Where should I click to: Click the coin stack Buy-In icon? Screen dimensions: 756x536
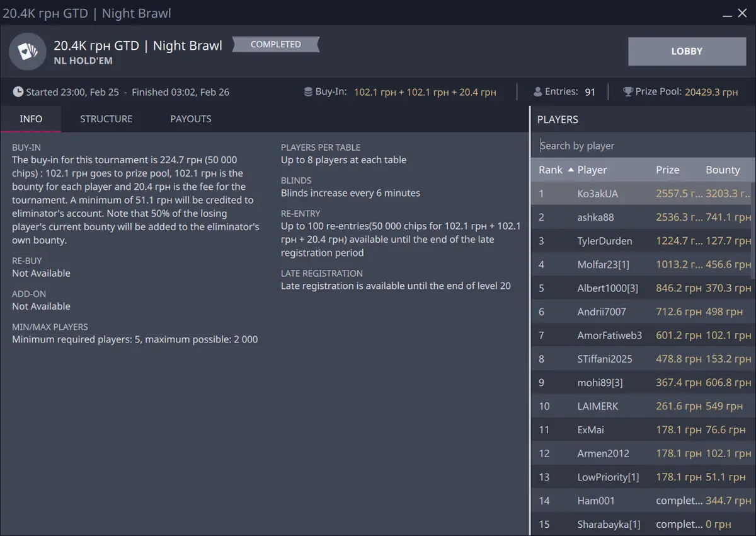[x=308, y=92]
